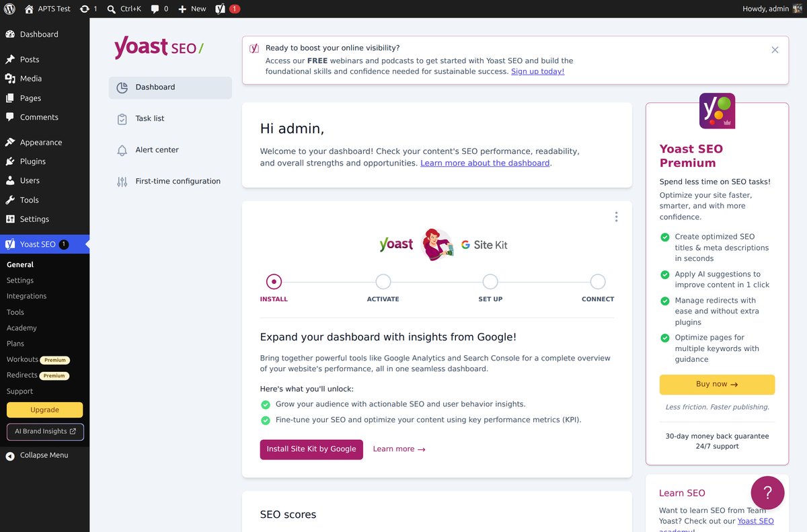Open the help question mark button
The height and width of the screenshot is (532, 807).
coord(767,493)
